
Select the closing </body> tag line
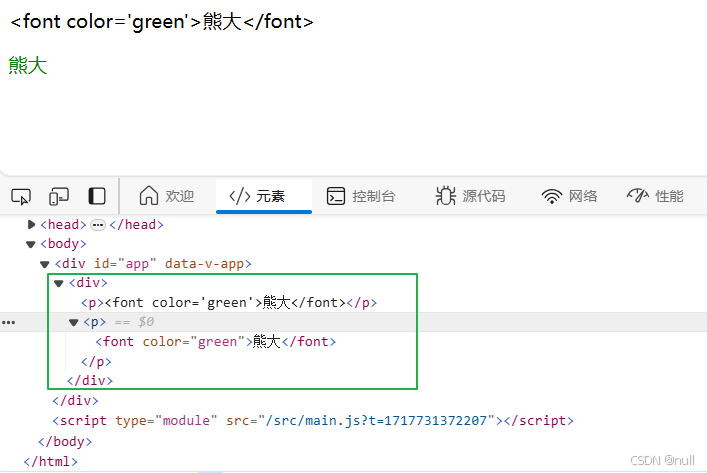click(x=65, y=441)
